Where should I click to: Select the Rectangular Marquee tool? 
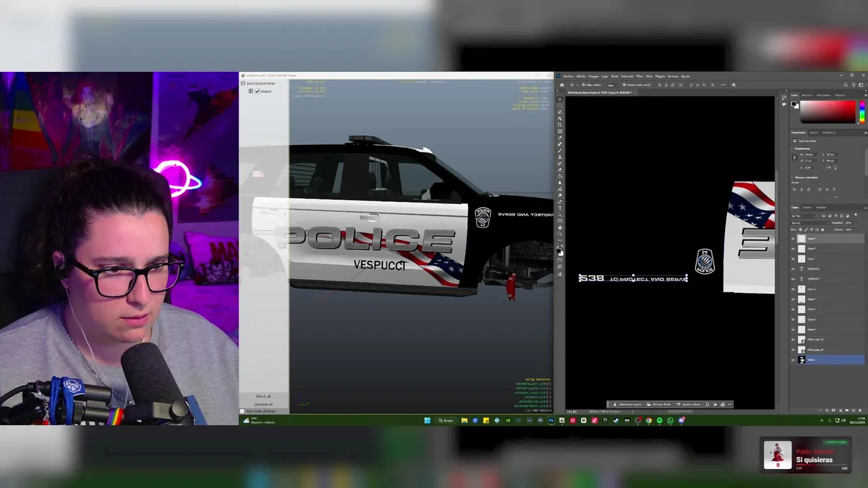tap(559, 106)
